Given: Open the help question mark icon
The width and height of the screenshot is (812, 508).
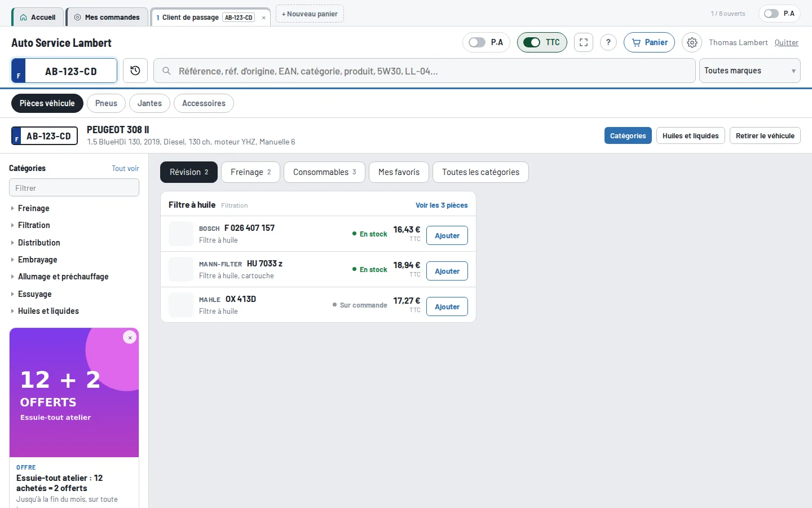Looking at the screenshot, I should coord(608,42).
